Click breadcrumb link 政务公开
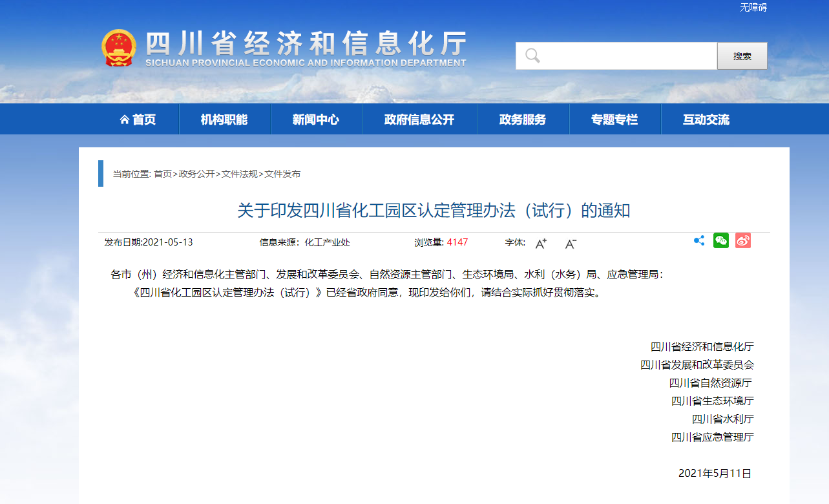Image resolution: width=829 pixels, height=504 pixels. pos(196,174)
